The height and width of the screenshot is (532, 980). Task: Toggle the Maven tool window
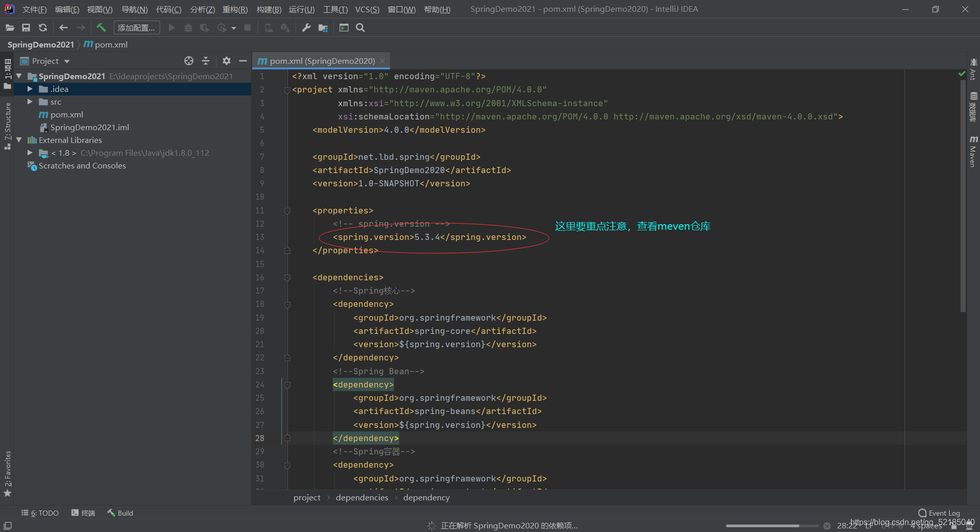pos(973,151)
